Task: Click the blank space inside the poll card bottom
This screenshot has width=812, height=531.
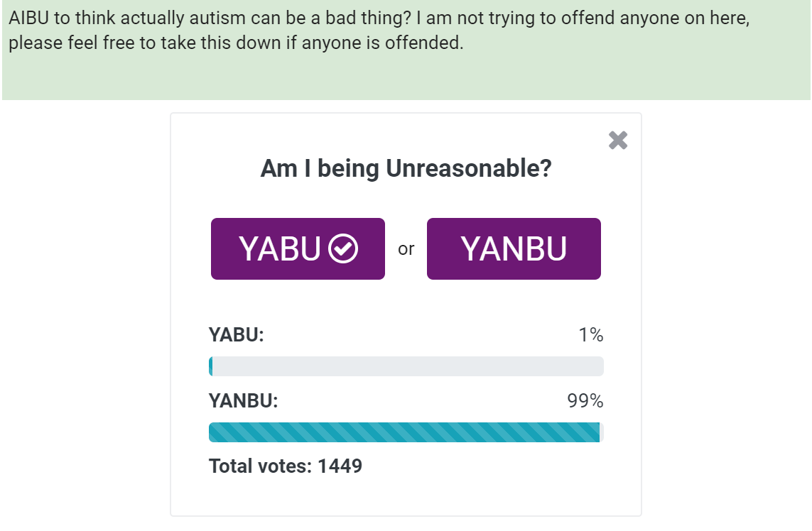Action: tap(406, 496)
